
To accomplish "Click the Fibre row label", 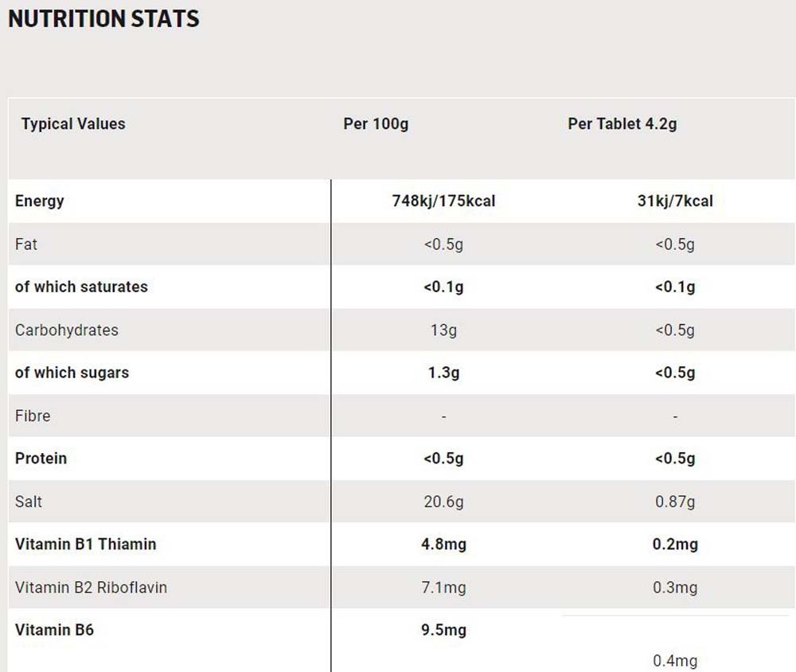I will 33,416.
